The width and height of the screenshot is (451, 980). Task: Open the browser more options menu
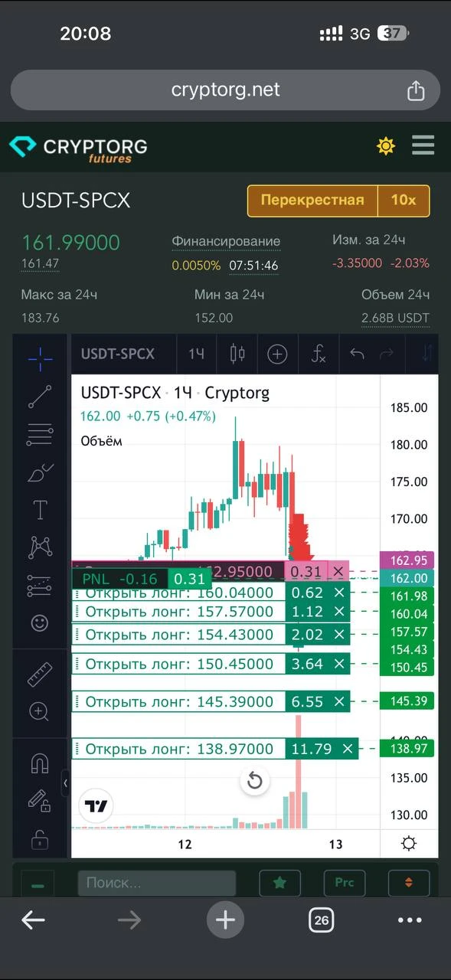(410, 920)
